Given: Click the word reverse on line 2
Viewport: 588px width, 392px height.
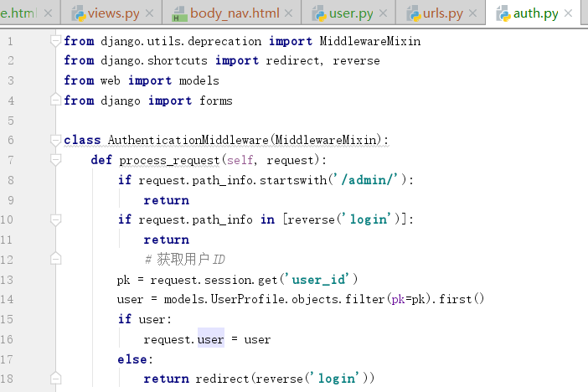Looking at the screenshot, I should coord(356,61).
